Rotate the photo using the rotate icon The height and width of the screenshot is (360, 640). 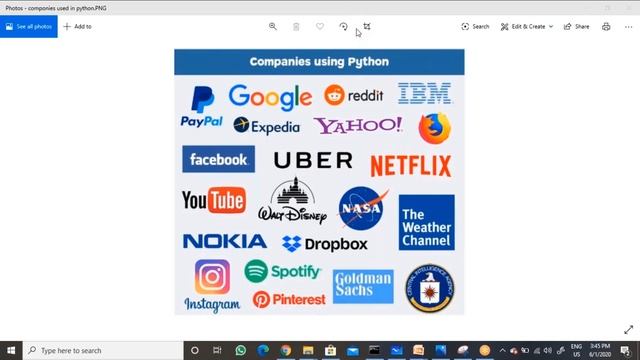343,27
